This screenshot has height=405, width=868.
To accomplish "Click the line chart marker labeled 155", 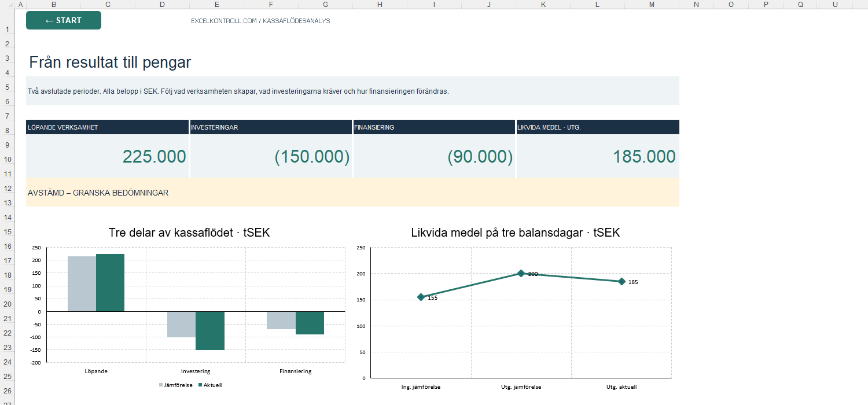I will point(421,297).
